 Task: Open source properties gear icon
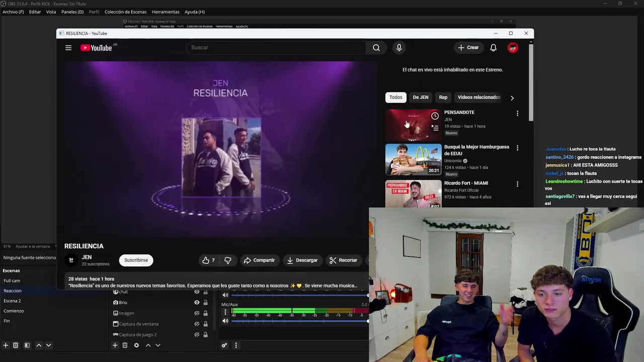[x=136, y=345]
